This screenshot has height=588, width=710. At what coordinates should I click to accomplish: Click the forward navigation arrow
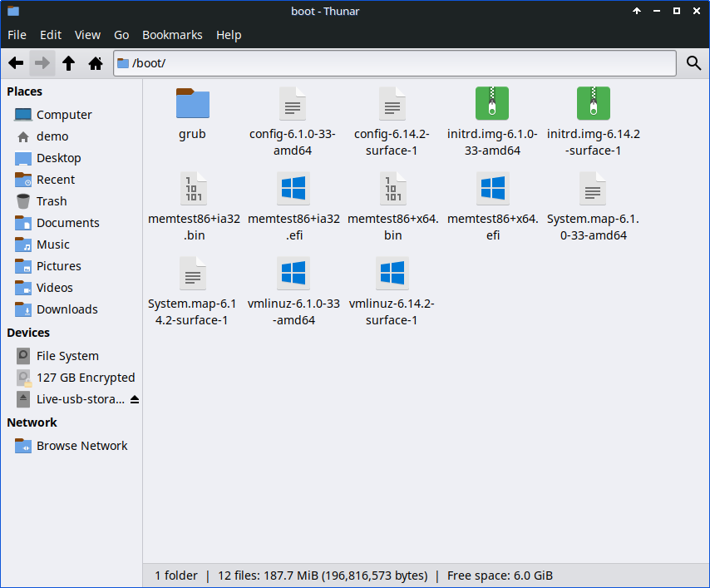42,63
